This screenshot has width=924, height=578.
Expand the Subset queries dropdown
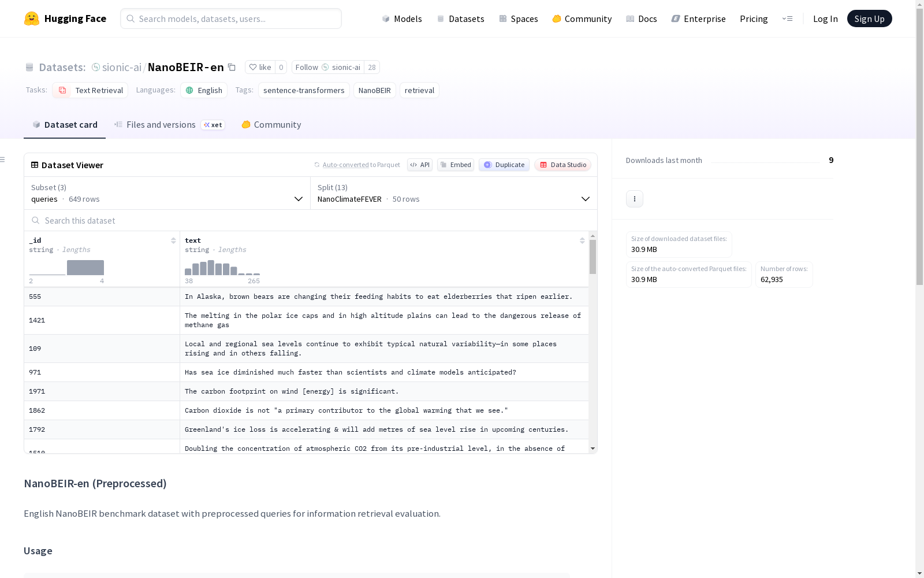point(167,193)
